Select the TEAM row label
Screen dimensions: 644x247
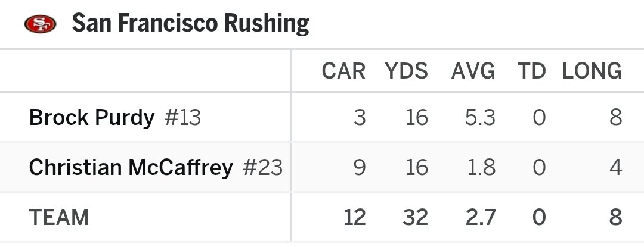coord(59,218)
